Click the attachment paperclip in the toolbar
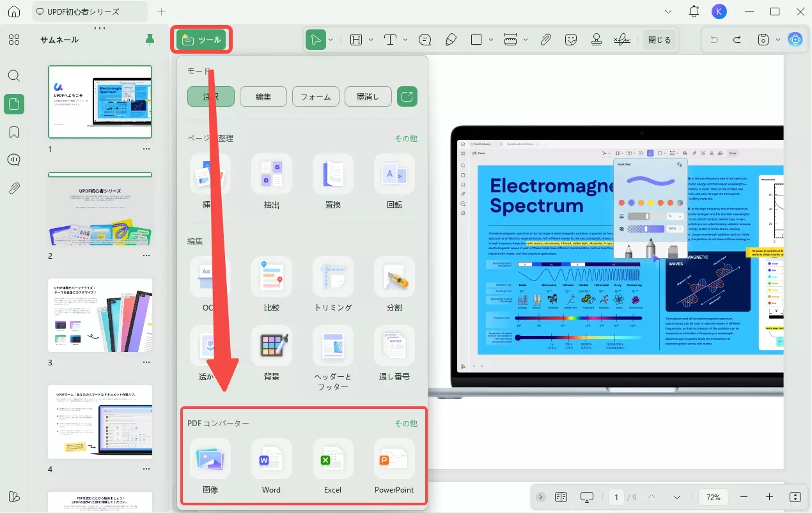The image size is (812, 513). (x=545, y=40)
